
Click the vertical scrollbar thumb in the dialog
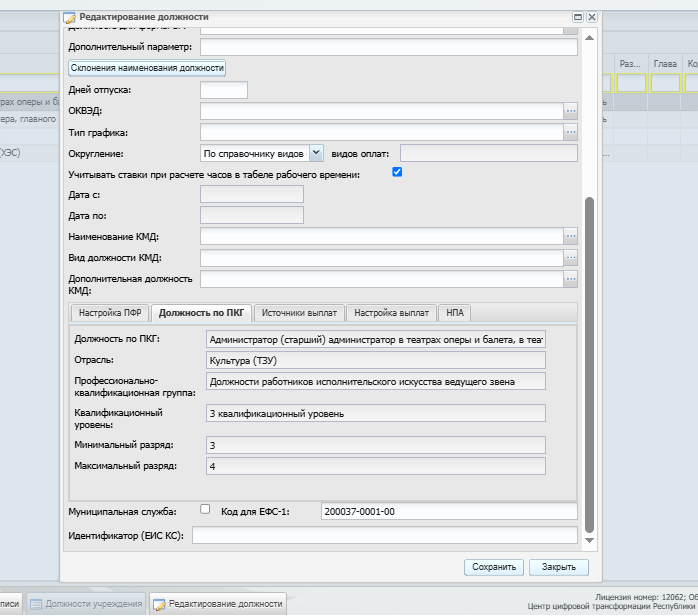pyautogui.click(x=589, y=365)
